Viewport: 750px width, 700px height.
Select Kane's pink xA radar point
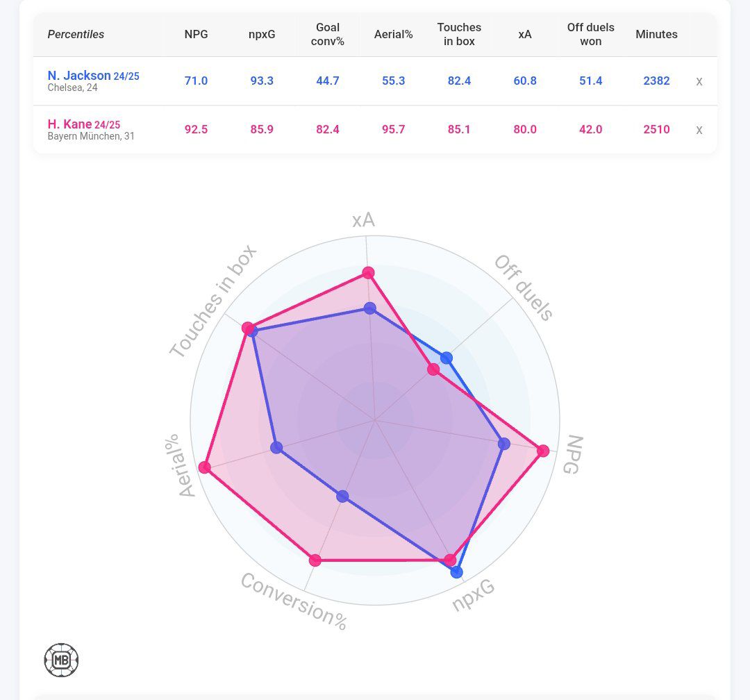[369, 273]
